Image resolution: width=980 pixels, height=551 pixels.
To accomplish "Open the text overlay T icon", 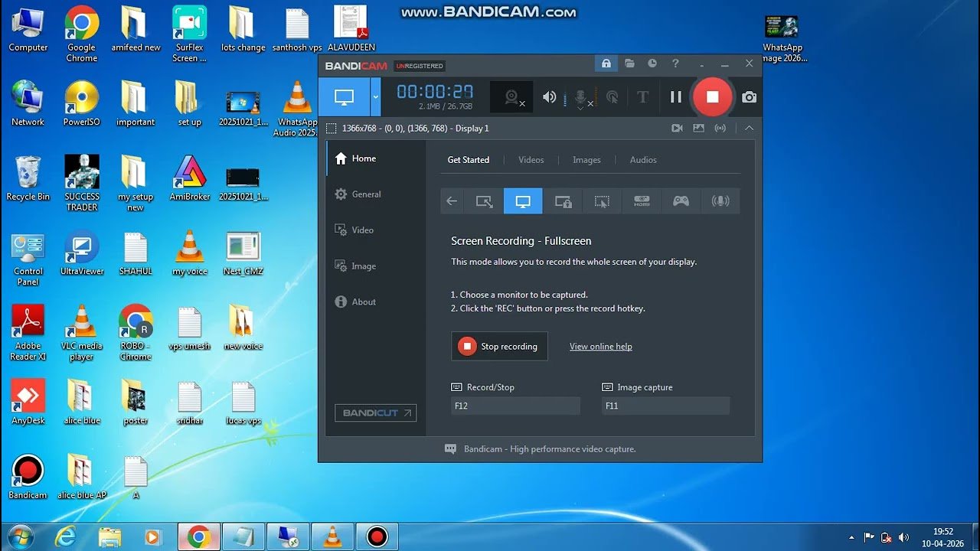I will click(x=642, y=97).
